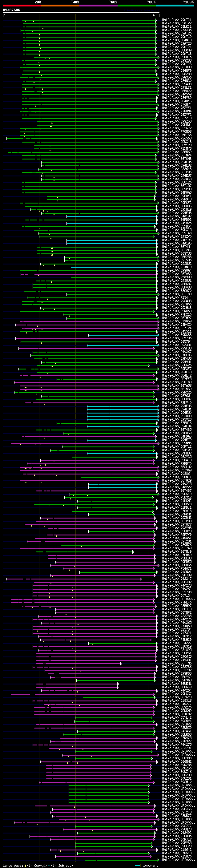The width and height of the screenshot is (197, 868).
Task: Click the cyan ~100% identity legend segment
Action: point(175,6)
